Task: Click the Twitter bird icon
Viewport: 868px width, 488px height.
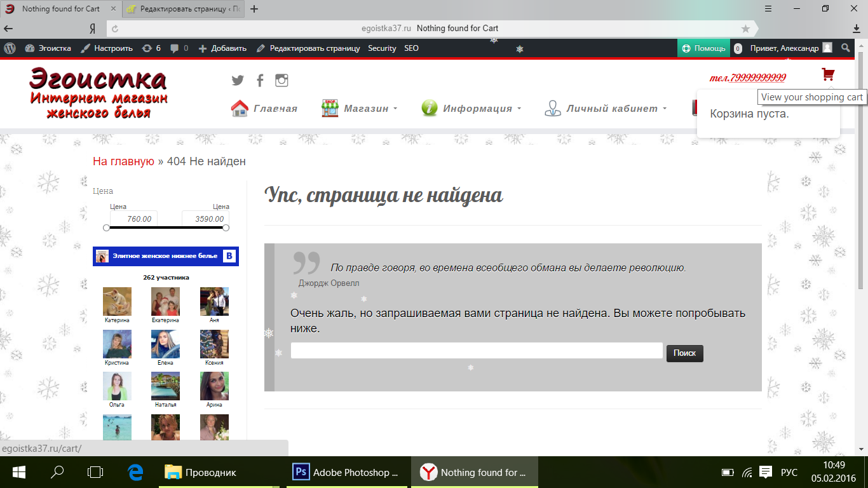Action: [238, 80]
